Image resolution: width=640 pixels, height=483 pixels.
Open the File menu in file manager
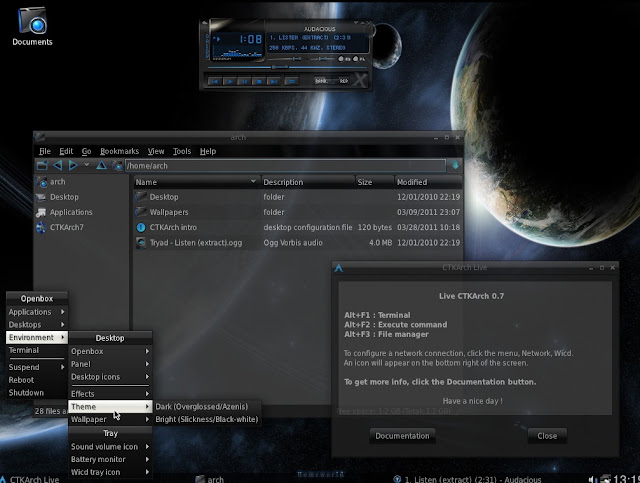44,151
